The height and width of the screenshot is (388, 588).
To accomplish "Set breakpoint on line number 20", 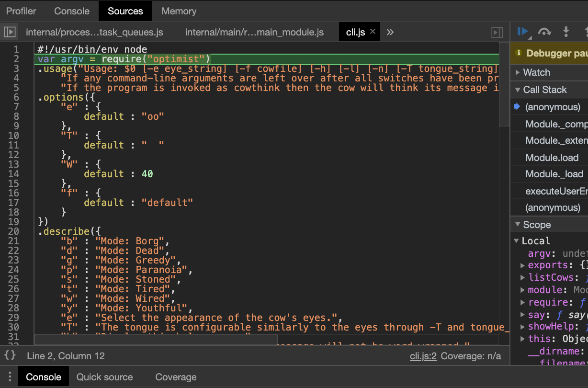I will [14, 231].
